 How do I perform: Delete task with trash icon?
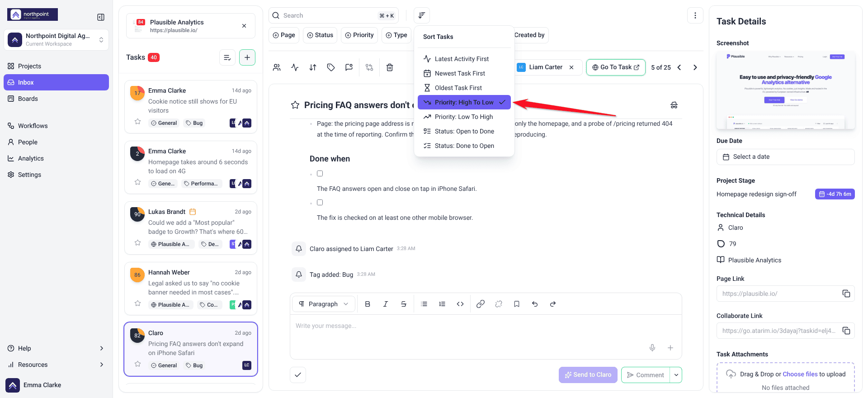(x=390, y=67)
